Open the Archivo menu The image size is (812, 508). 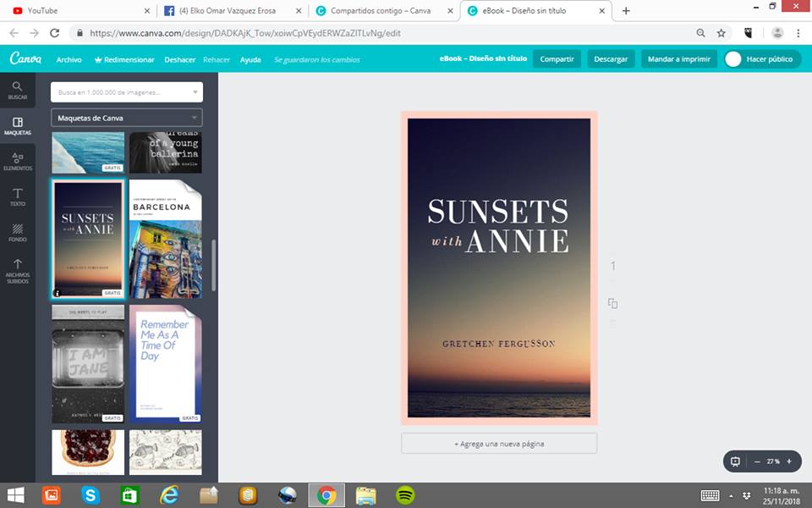point(69,59)
